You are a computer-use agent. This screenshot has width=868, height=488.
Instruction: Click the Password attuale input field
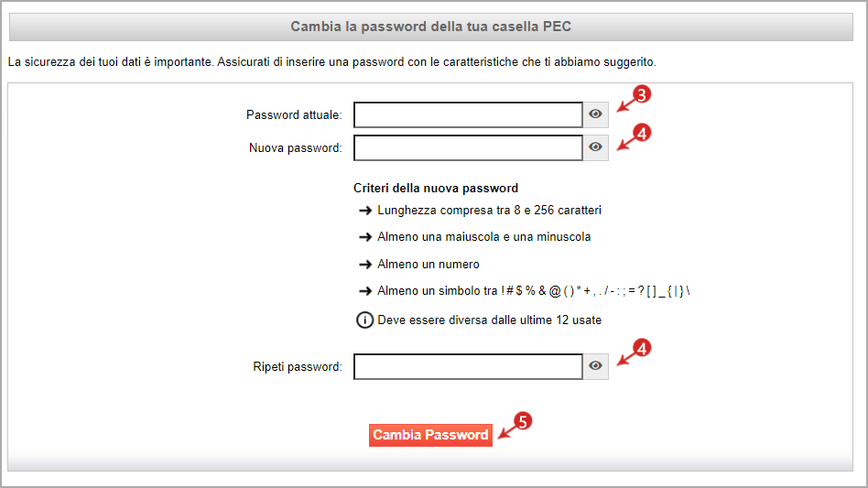pos(468,114)
